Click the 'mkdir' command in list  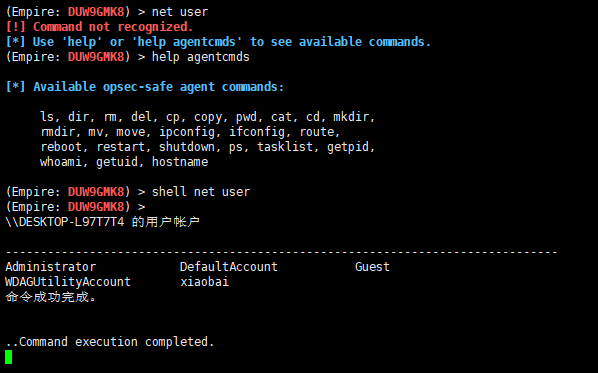[x=352, y=117]
